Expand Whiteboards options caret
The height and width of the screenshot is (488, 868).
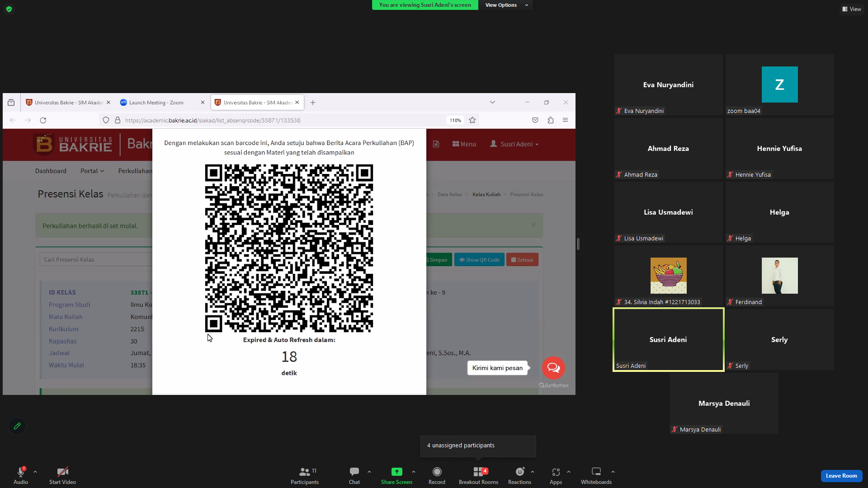(613, 472)
